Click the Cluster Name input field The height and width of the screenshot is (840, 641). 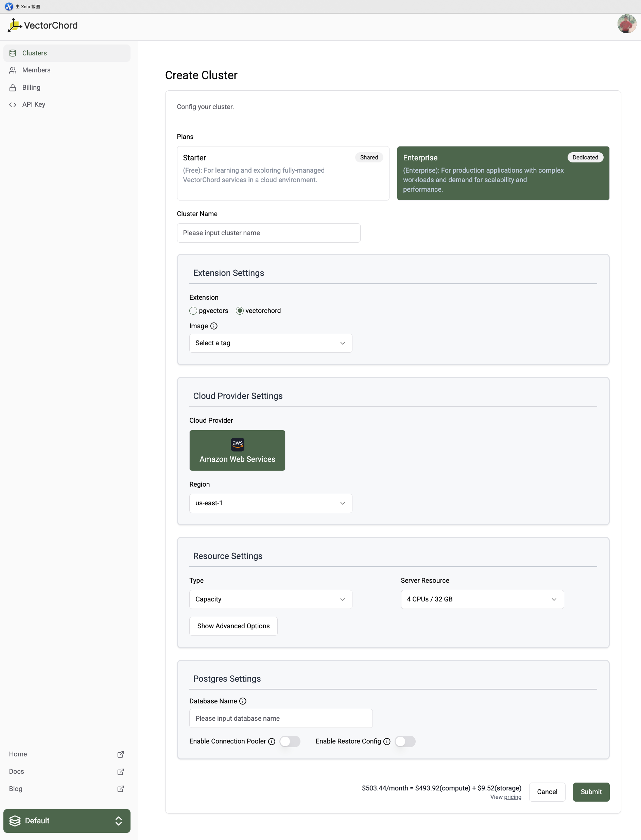[x=268, y=233]
